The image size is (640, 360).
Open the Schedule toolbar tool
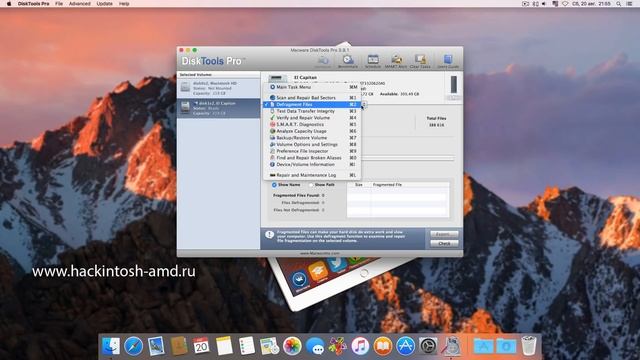(x=373, y=61)
